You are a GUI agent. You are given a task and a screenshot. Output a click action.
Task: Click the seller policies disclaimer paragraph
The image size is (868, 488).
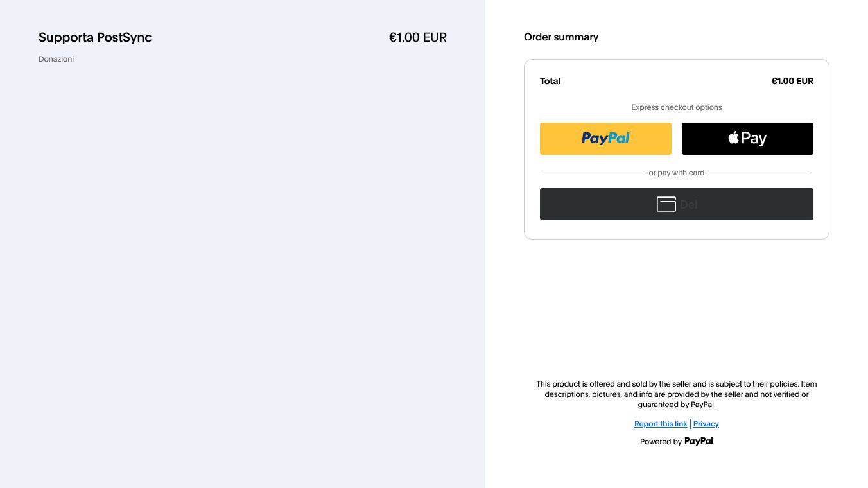[x=676, y=394]
